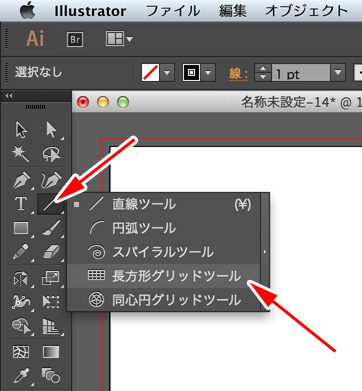Select the Magic Wand tool
362x391 pixels.
[21, 154]
